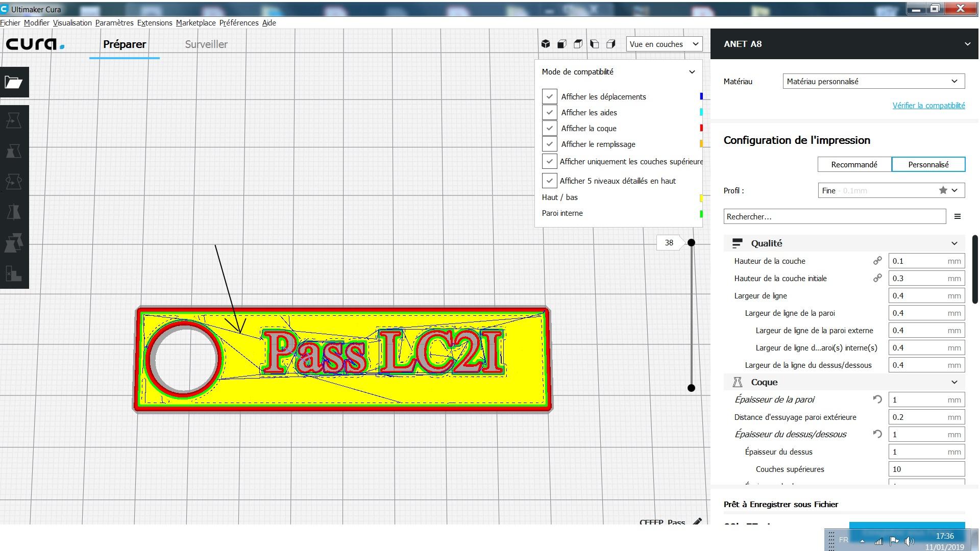980x551 pixels.
Task: Click the Vérifier la compatibilité link
Action: coord(928,105)
